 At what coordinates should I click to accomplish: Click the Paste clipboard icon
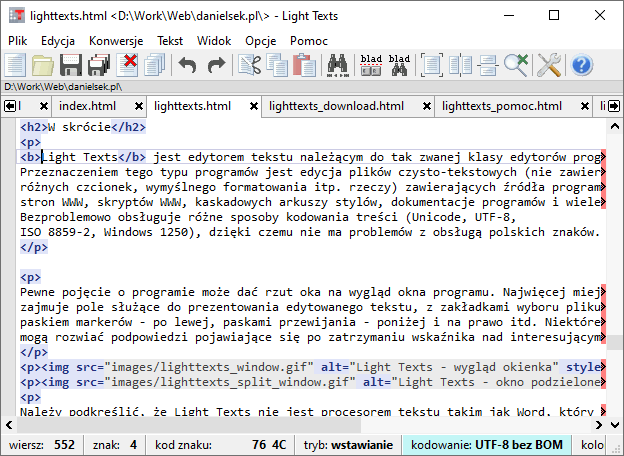(305, 66)
